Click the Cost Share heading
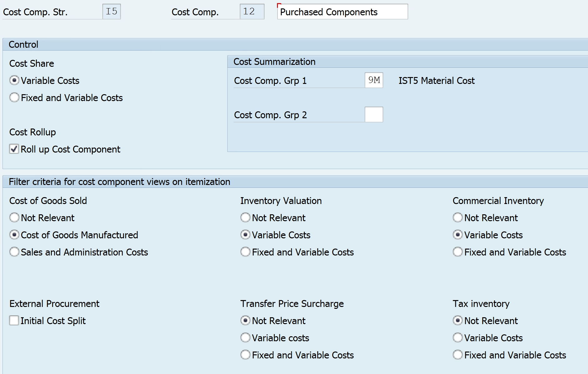Screen dimensions: 588x374 click(32, 64)
